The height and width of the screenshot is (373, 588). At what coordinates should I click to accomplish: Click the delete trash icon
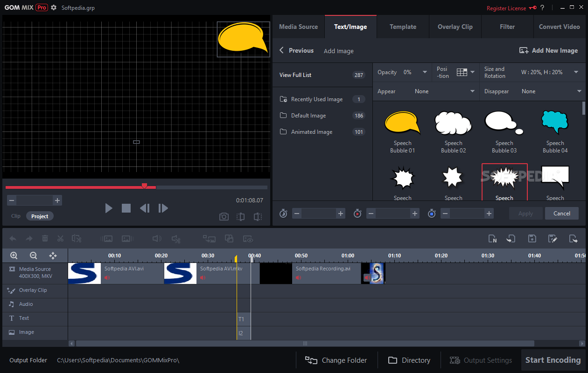coord(45,239)
